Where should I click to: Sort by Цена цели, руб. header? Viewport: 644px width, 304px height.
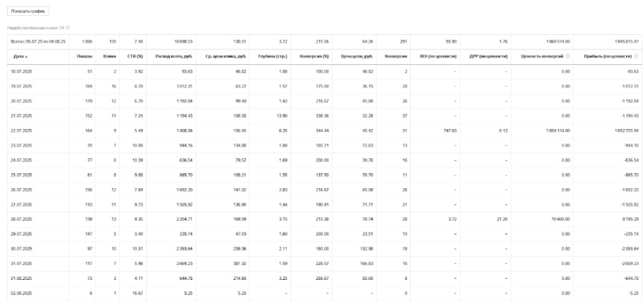tap(357, 56)
